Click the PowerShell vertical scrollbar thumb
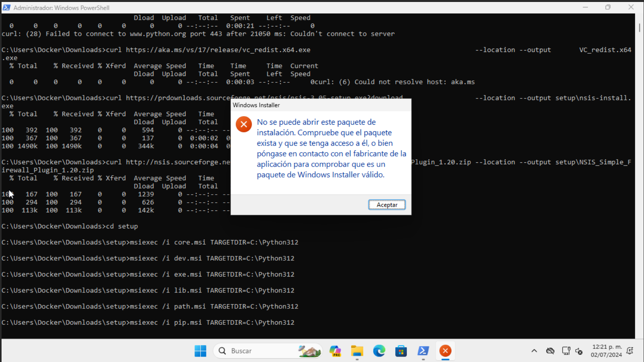 click(639, 28)
